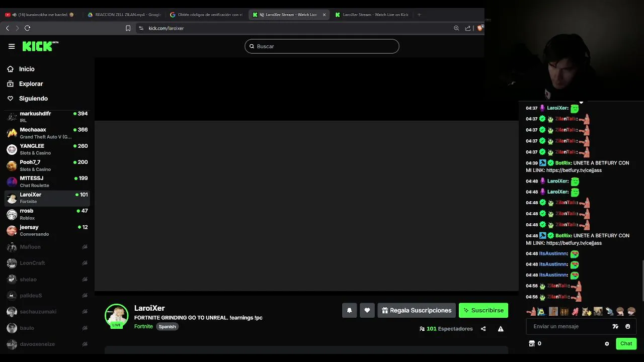Image resolution: width=644 pixels, height=362 pixels.
Task: Click the Spanish language tag
Action: (x=167, y=327)
